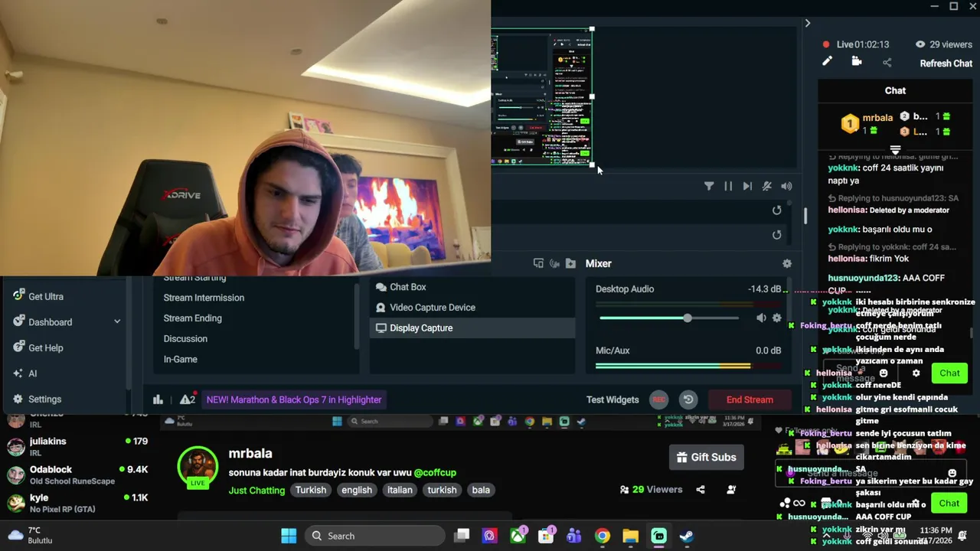Screen dimensions: 980x551
Task: Toggle muted notifications bell icon
Action: (x=766, y=186)
